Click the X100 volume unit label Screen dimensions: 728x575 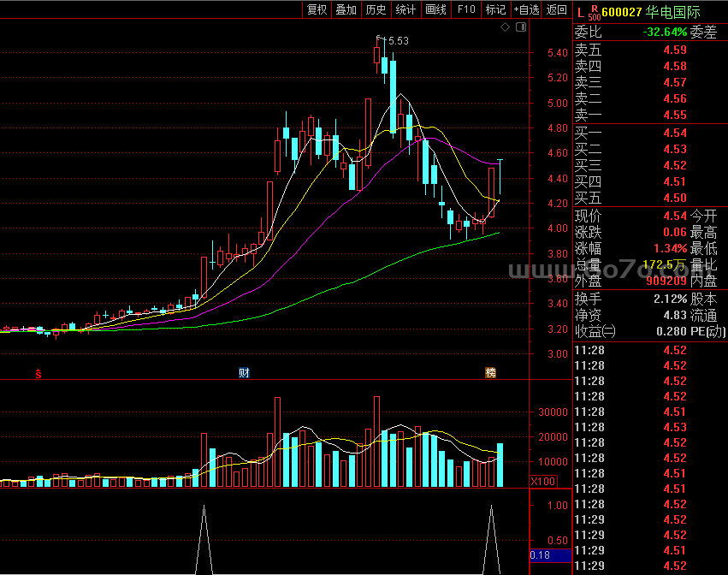(x=543, y=482)
